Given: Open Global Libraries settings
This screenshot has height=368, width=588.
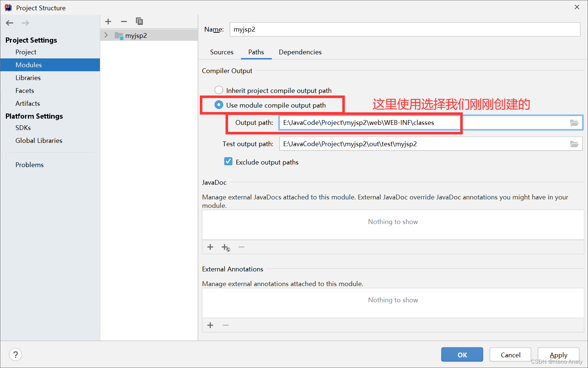Looking at the screenshot, I should (x=50, y=141).
